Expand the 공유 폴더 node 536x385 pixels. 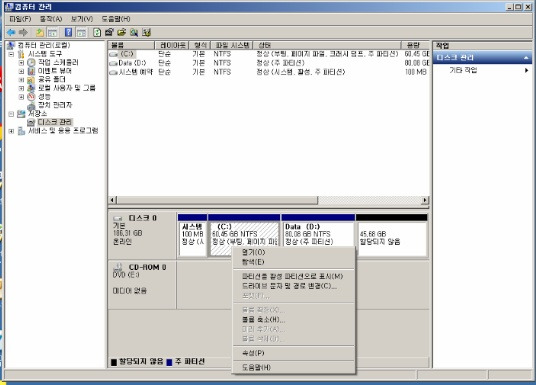(x=21, y=80)
